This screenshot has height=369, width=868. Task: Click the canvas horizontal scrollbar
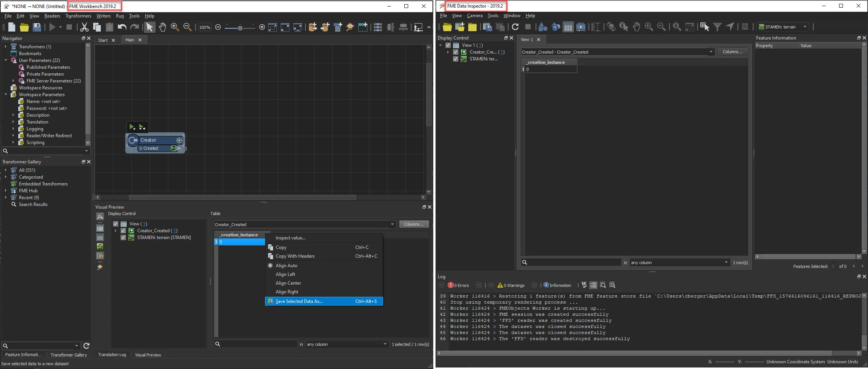(243, 197)
